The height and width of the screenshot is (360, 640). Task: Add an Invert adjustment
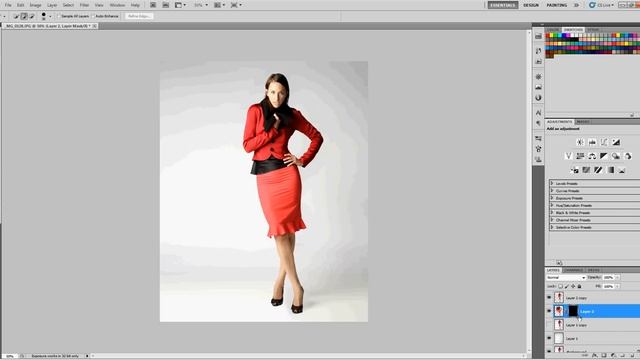pos(575,170)
